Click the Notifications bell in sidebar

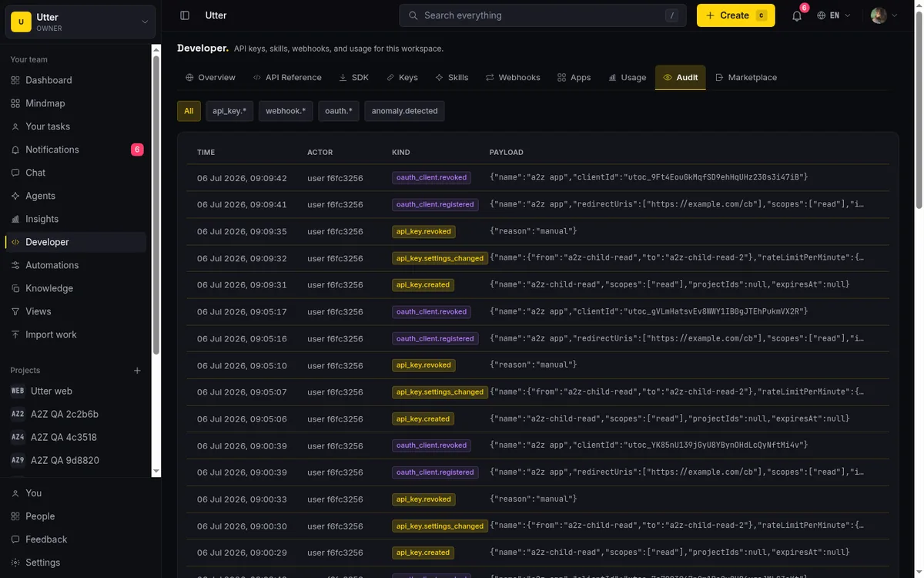coord(15,150)
